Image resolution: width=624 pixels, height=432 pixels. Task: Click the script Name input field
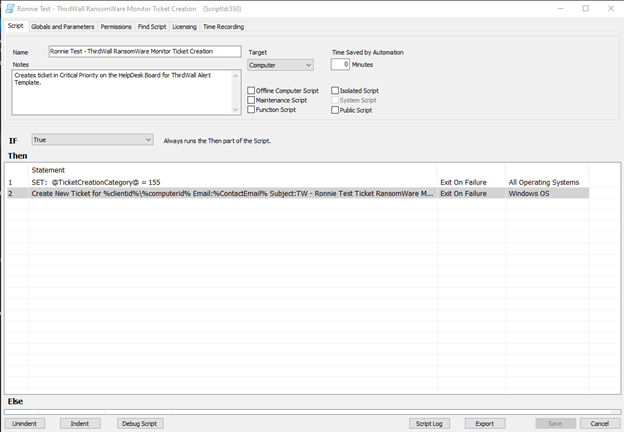[x=145, y=51]
